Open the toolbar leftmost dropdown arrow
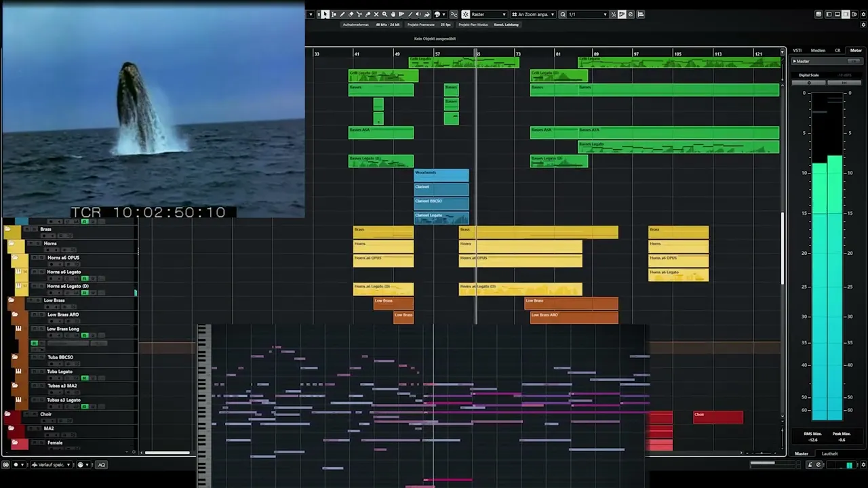 pyautogui.click(x=311, y=14)
